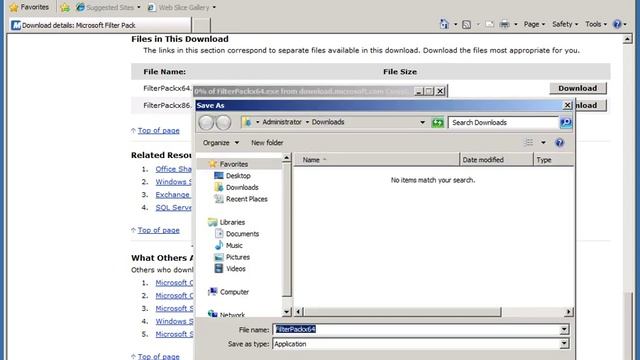The height and width of the screenshot is (360, 640).
Task: Select Videos library
Action: (230, 269)
